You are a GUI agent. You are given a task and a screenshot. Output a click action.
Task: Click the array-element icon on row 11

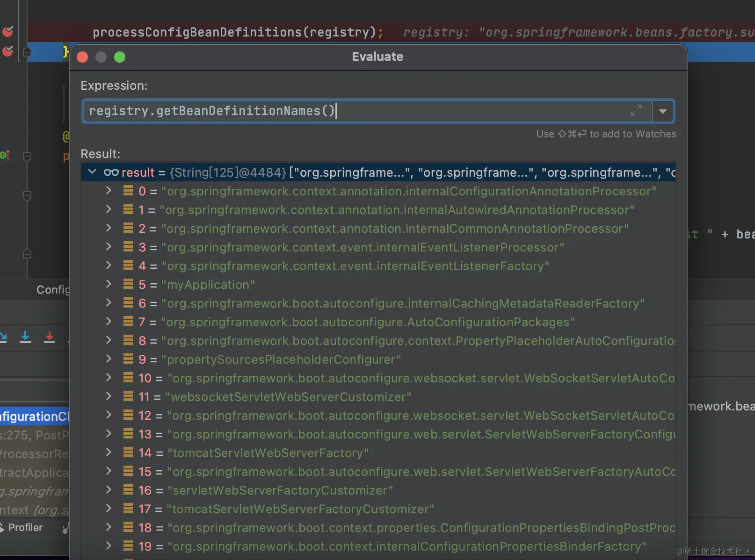128,396
